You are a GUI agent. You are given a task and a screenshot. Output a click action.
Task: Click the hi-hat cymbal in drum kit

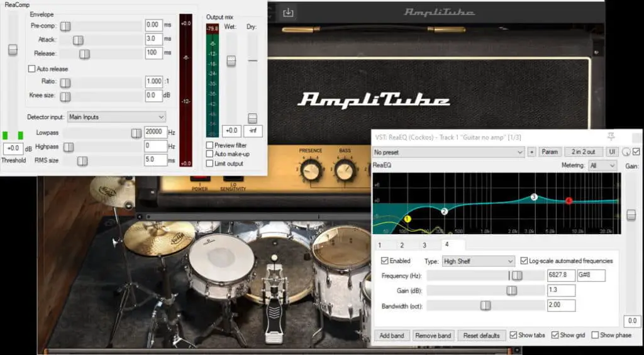[159, 238]
